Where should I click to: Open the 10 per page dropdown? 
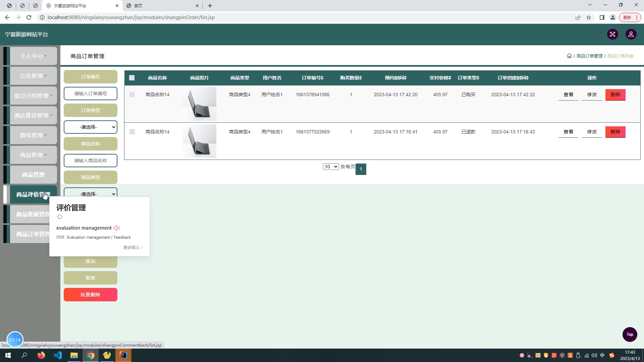pos(331,167)
